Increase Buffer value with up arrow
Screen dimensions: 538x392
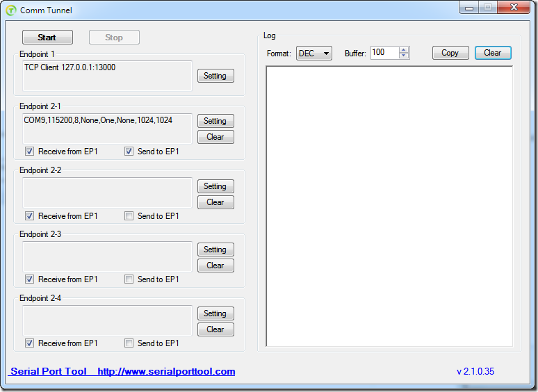point(404,50)
